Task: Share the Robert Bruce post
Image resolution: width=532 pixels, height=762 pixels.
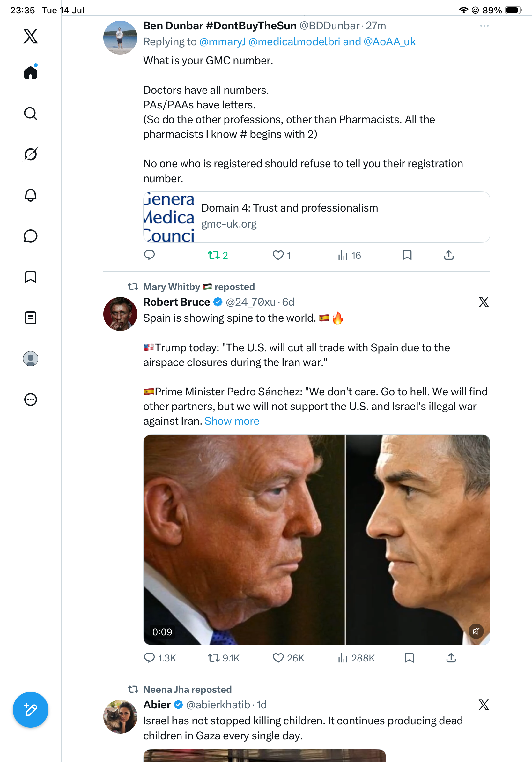Action: (x=451, y=658)
